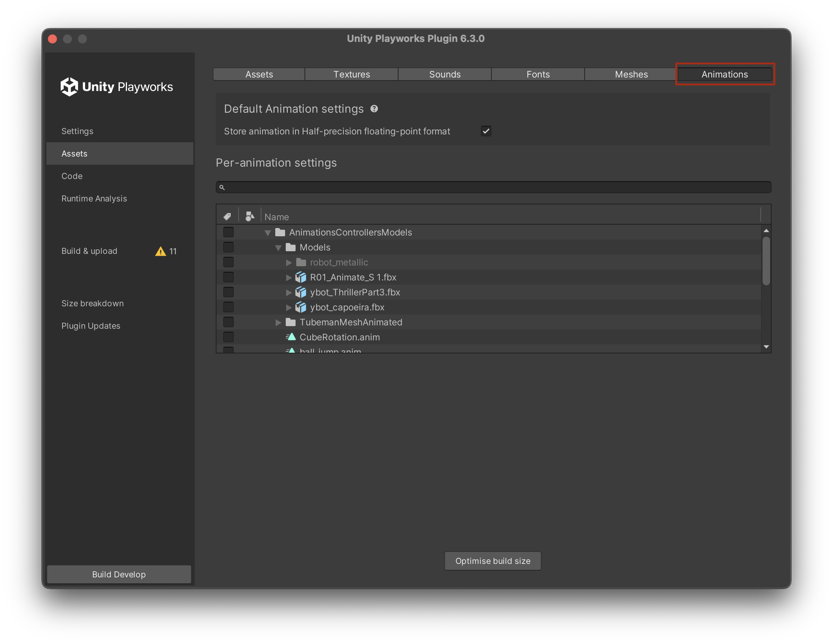The image size is (833, 644).
Task: Open Plugin Updates in the sidebar
Action: point(120,326)
